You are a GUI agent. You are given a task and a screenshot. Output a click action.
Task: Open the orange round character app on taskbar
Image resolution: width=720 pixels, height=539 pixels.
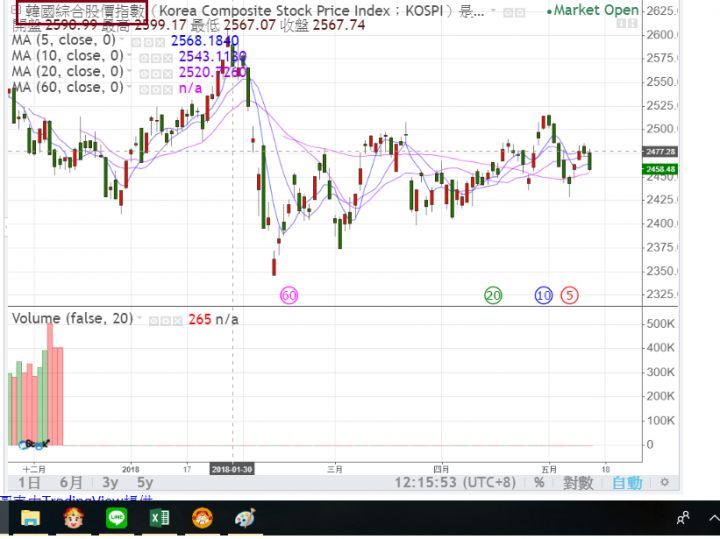coord(202,519)
